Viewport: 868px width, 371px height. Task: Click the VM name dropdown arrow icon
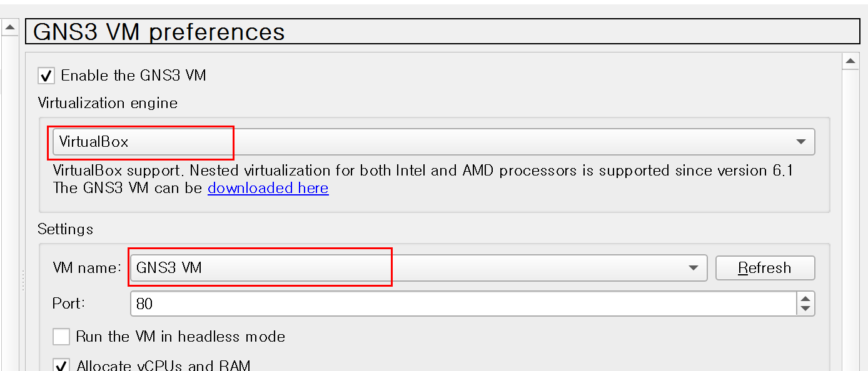(x=693, y=267)
